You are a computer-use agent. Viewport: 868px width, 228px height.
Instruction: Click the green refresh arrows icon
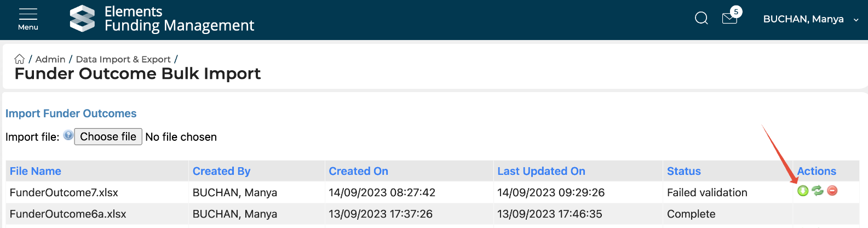click(818, 191)
